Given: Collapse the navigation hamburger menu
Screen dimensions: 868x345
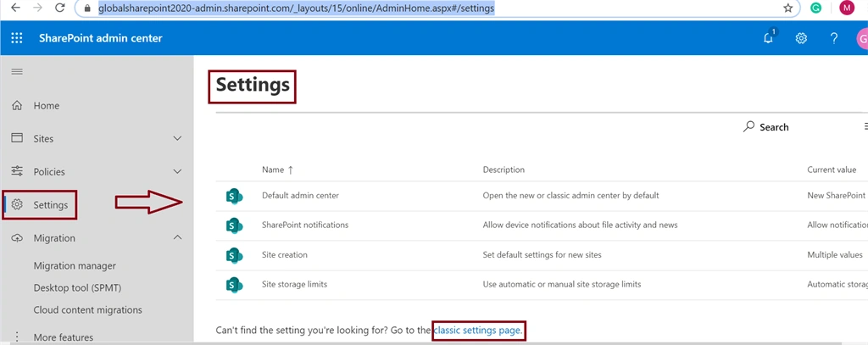Looking at the screenshot, I should pos(17,72).
